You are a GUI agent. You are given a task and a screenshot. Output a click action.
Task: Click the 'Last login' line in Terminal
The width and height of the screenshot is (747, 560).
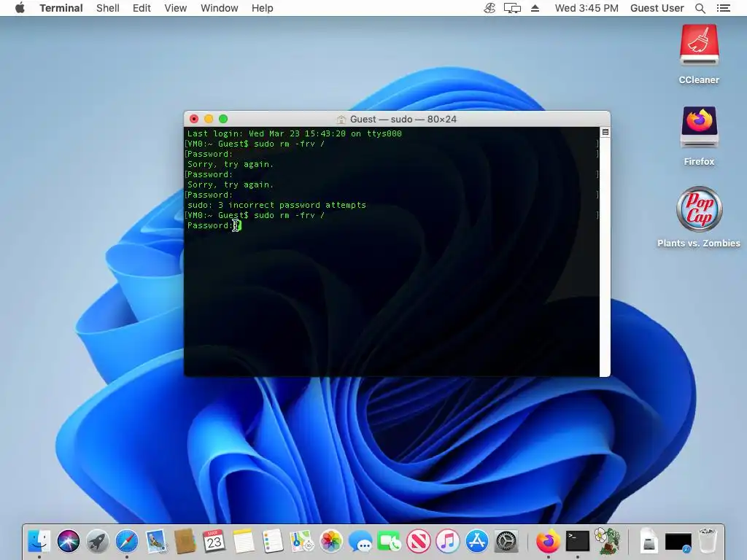[x=295, y=134]
